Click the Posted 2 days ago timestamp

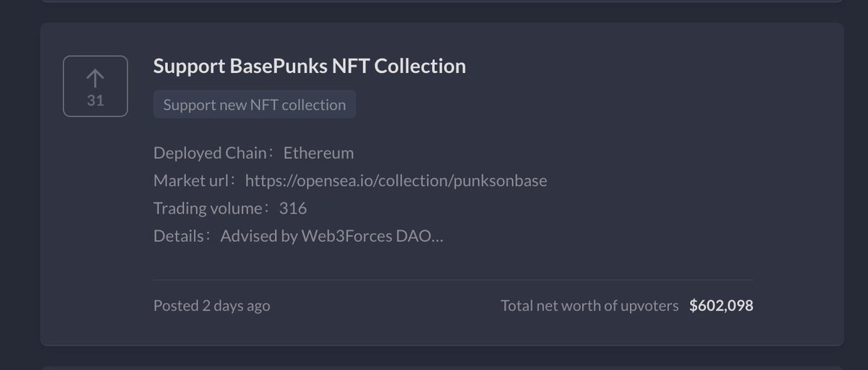click(x=212, y=306)
